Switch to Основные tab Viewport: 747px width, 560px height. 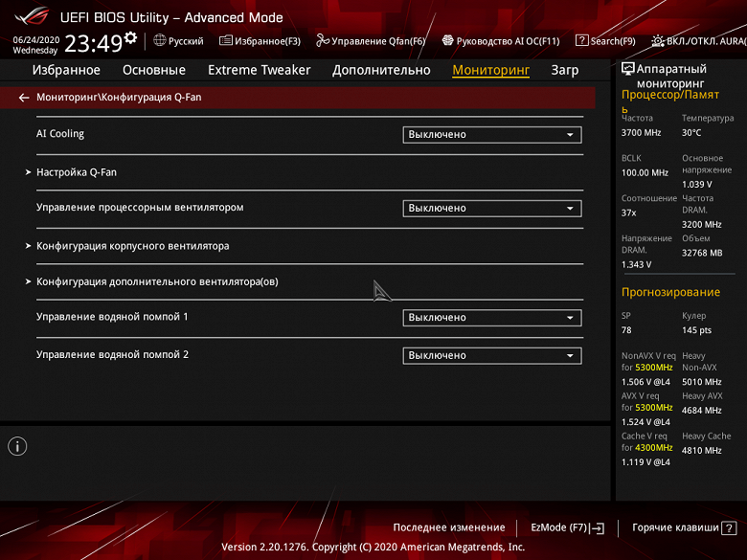pyautogui.click(x=154, y=70)
